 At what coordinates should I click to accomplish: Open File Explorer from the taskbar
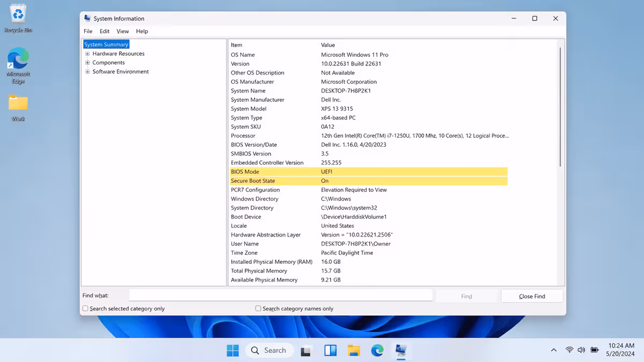pos(354,350)
